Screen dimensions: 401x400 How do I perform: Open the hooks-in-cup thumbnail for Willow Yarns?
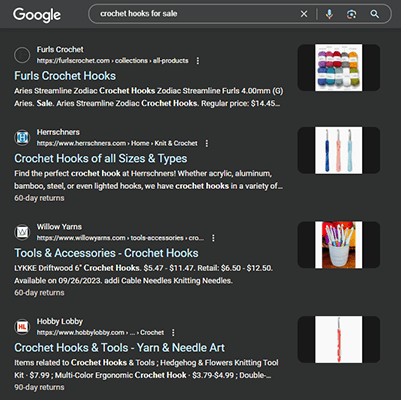click(339, 245)
